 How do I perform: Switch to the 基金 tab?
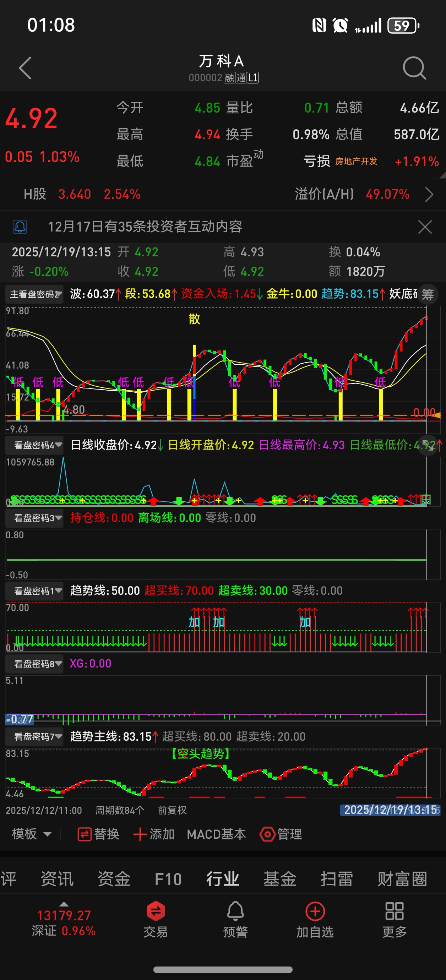tap(280, 879)
